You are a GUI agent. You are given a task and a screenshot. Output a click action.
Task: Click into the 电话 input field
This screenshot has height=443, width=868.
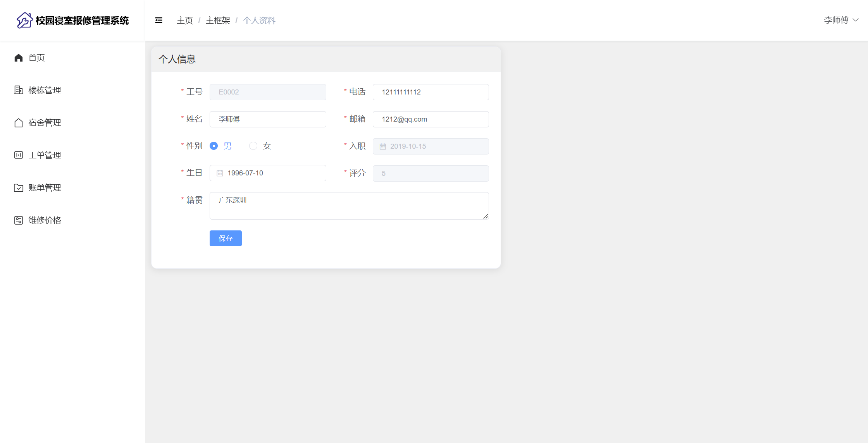pos(430,92)
